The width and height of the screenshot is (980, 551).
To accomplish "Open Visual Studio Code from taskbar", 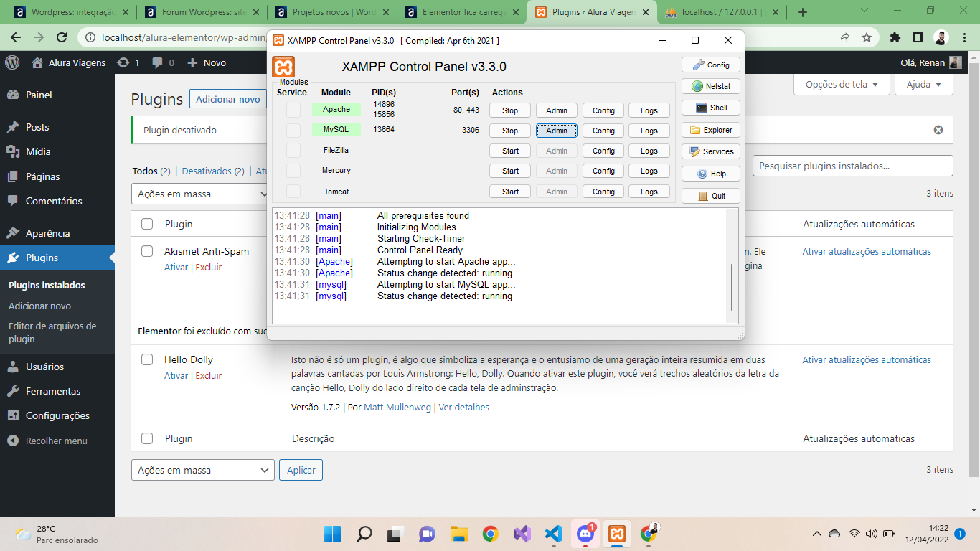I will coord(553,534).
